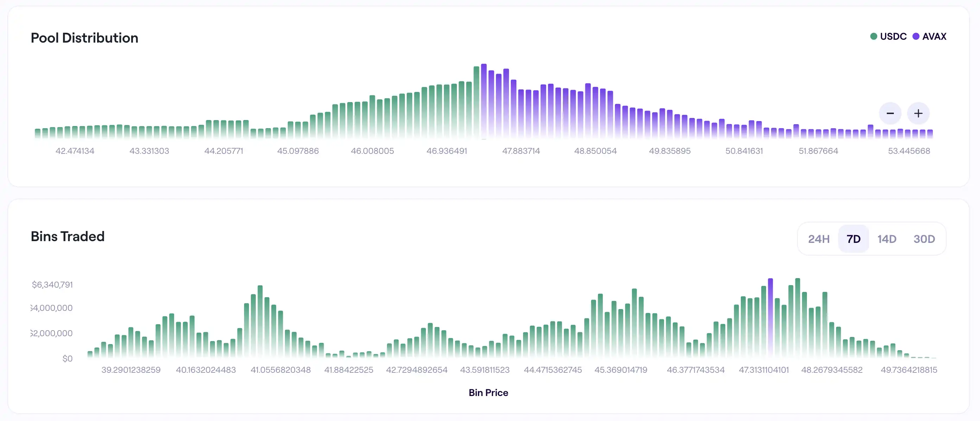The width and height of the screenshot is (980, 421).
Task: Select the purple active bin in Bins Traded
Action: coord(770,318)
